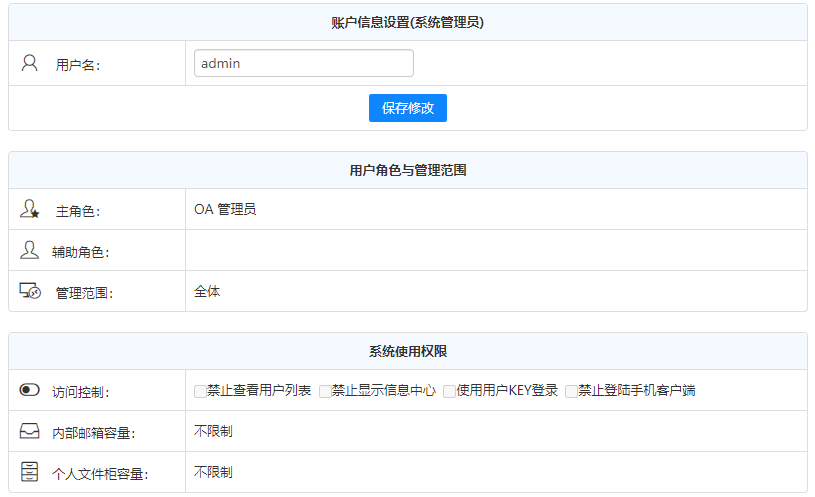The height and width of the screenshot is (497, 815).
Task: Click the inbox tray icon for 内部邮箱容量
Action: [30, 432]
